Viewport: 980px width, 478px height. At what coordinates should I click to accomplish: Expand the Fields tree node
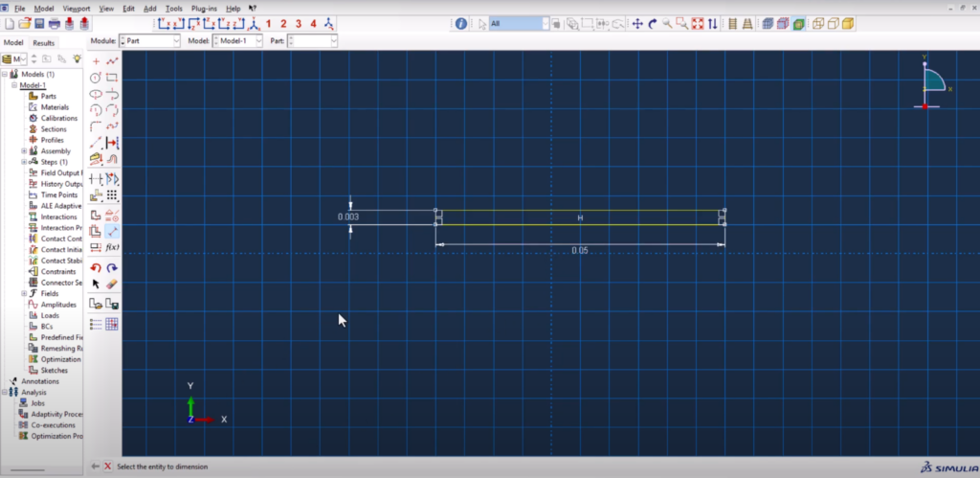[24, 293]
